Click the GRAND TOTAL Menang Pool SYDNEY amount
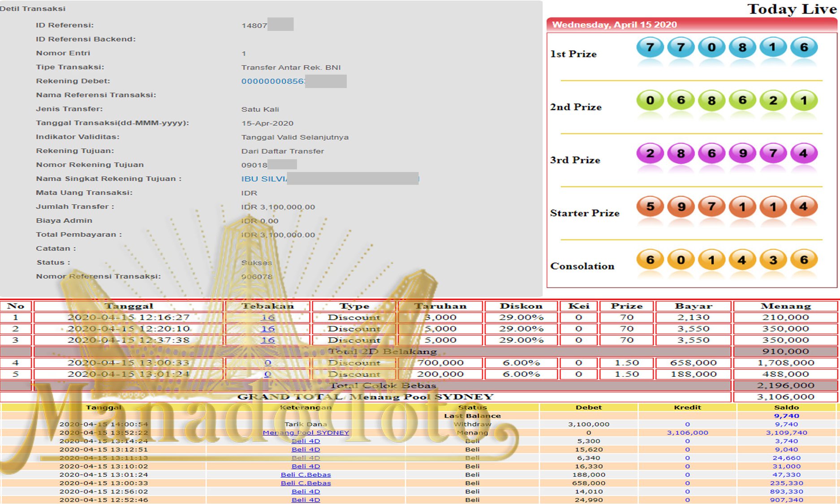 [x=786, y=396]
